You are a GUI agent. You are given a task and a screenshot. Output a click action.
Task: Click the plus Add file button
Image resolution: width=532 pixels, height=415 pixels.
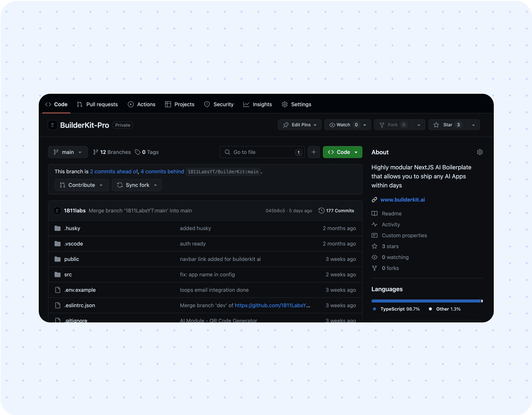(x=314, y=152)
